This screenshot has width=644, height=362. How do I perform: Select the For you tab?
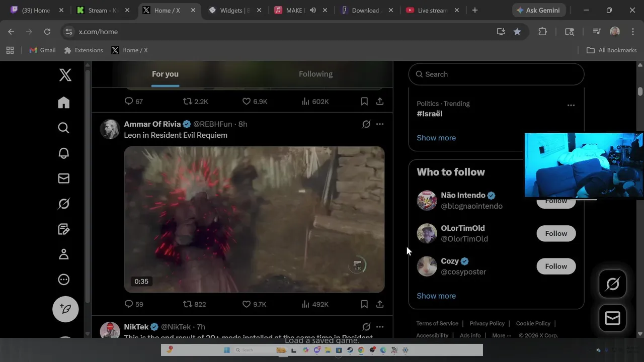click(165, 74)
